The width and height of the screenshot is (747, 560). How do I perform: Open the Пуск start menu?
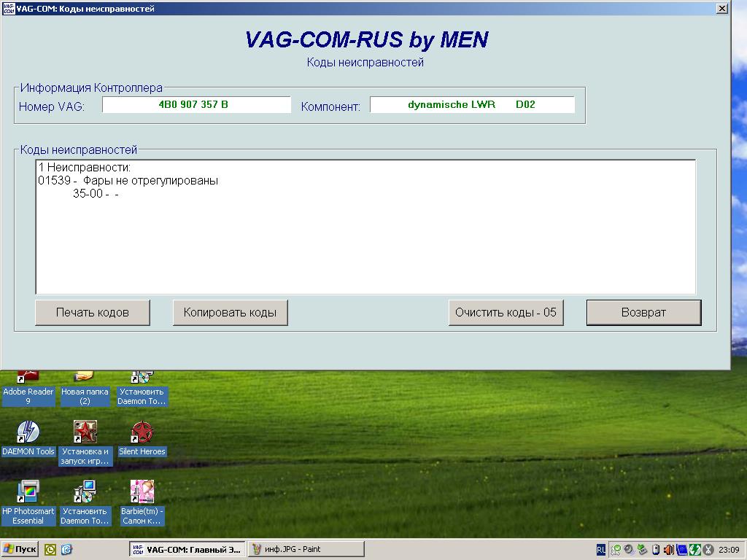click(20, 550)
